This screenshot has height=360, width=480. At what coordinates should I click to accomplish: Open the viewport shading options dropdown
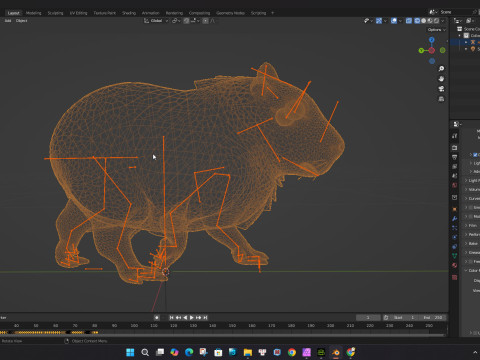point(443,21)
